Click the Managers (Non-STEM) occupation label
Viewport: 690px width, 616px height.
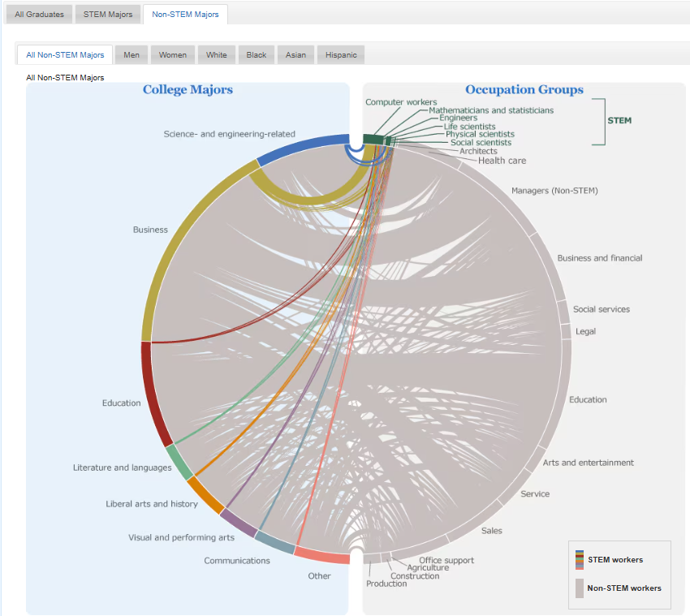[554, 191]
